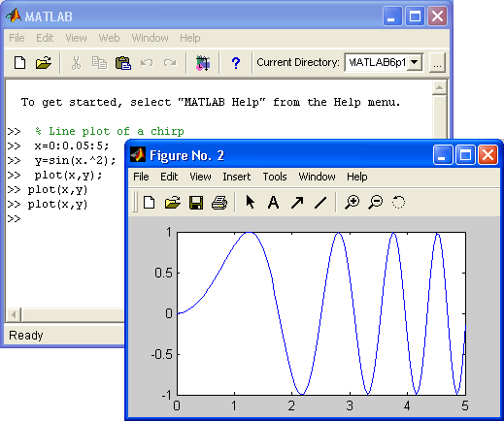Screen dimensions: 504x421
Task: Click New M-file icon in MATLAB toolbar
Action: point(20,62)
